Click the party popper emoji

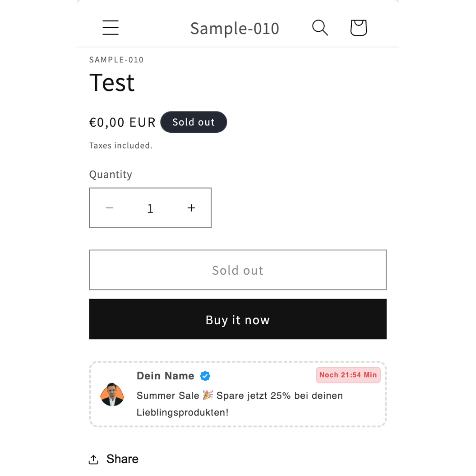tap(208, 395)
